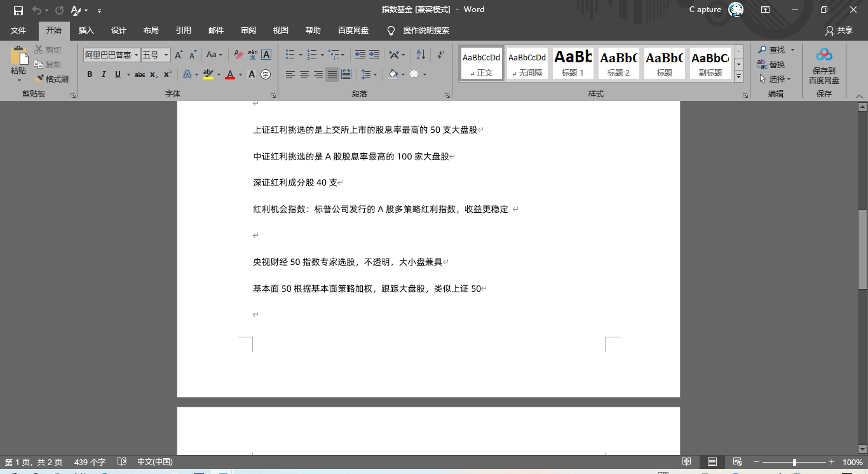
Task: Show or hide paragraph marks
Action: [440, 55]
